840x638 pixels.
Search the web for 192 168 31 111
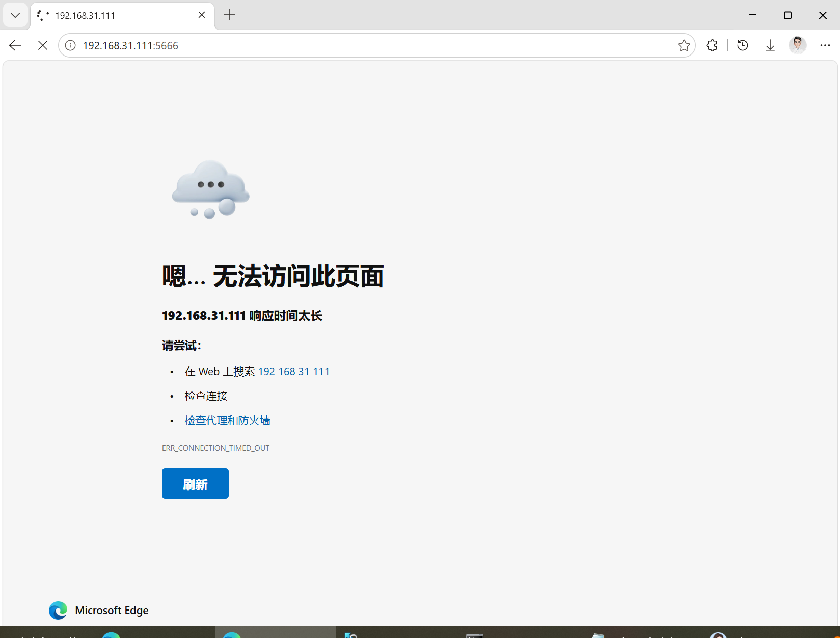294,372
